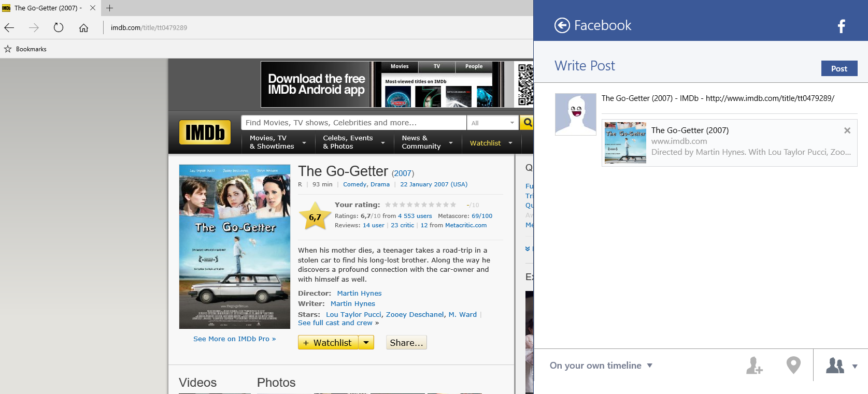
Task: Click The Go-Getter movie poster
Action: pos(235,246)
